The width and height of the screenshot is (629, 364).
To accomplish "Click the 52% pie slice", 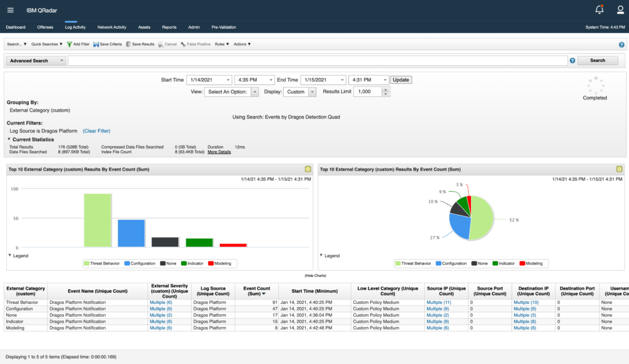I will click(483, 219).
